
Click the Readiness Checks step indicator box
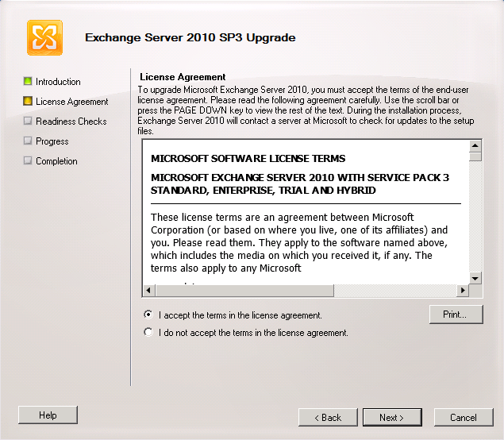[x=28, y=121]
